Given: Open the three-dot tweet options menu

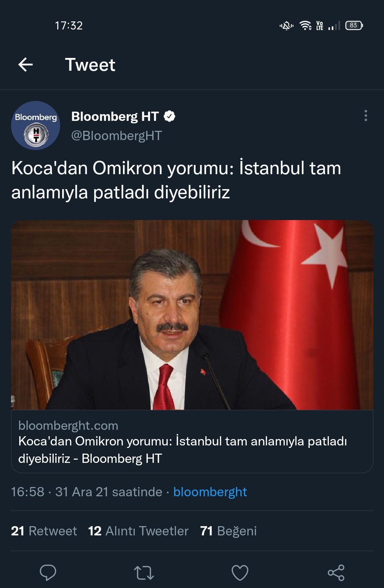Looking at the screenshot, I should click(366, 116).
